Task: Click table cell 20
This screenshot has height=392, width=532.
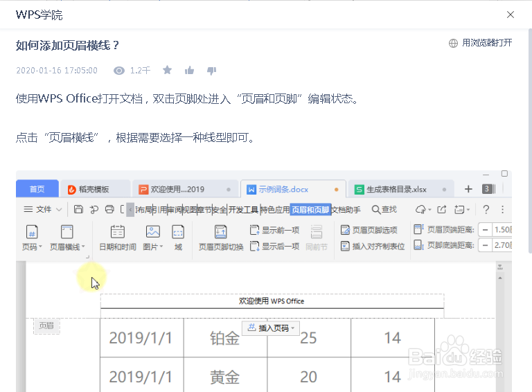Action: tap(308, 377)
